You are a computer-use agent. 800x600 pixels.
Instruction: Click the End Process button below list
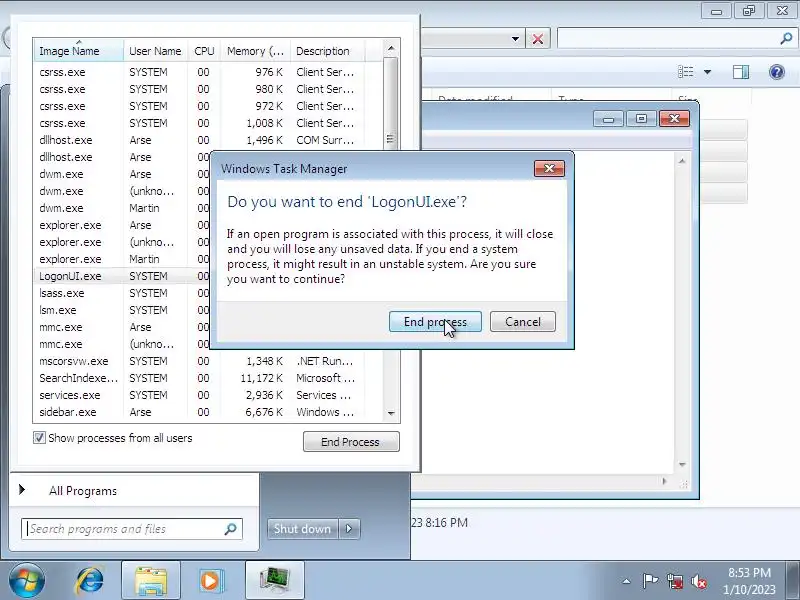click(351, 442)
